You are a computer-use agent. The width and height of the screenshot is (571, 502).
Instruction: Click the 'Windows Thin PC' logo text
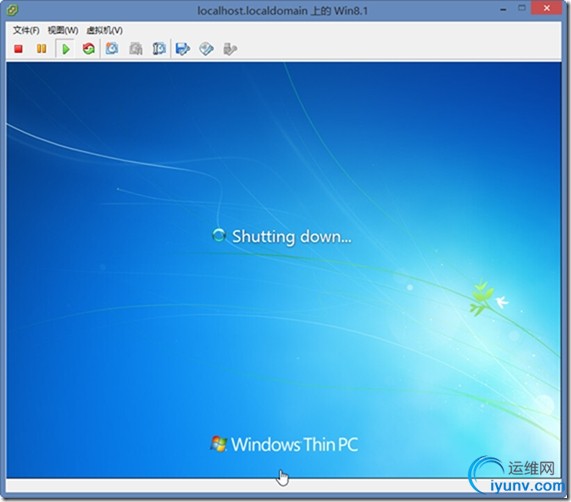[x=294, y=444]
